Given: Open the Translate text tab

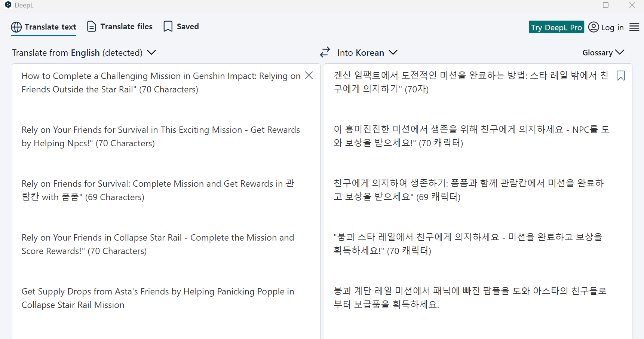Looking at the screenshot, I should pos(43,27).
